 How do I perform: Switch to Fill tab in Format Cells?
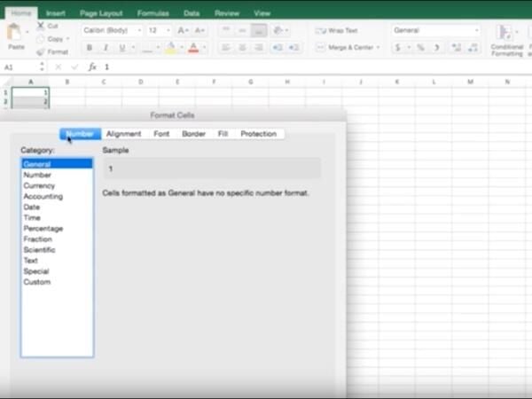pyautogui.click(x=223, y=134)
